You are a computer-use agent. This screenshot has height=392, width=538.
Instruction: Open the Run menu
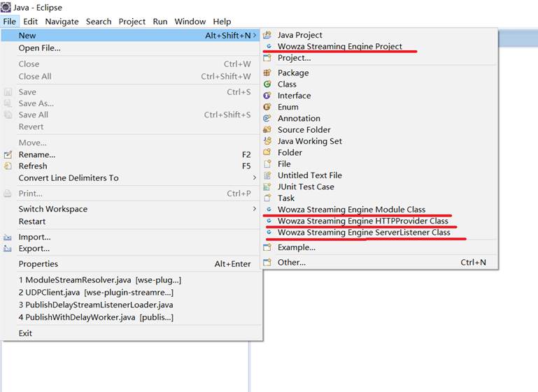click(x=160, y=22)
